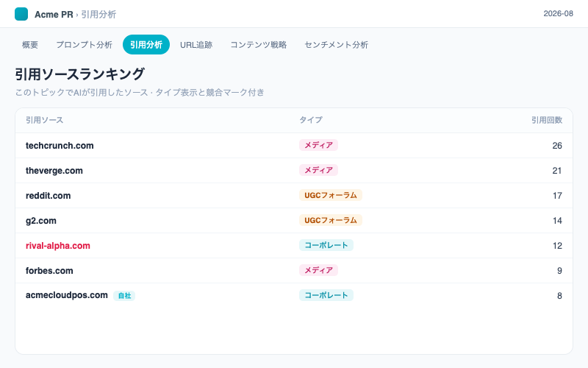This screenshot has width=588, height=368.
Task: Click the teal Acme PR logo icon
Action: [21, 14]
